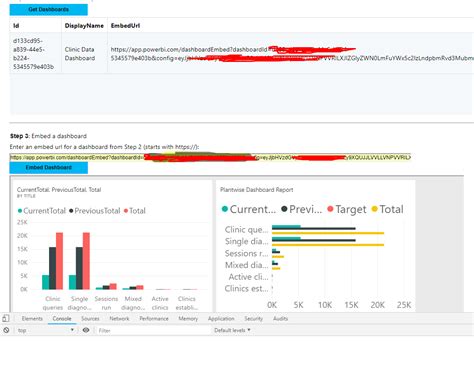Viewport: 474px width, 365px height.
Task: Select the app.powerbi.com embed URL text in table
Action: click(292, 54)
